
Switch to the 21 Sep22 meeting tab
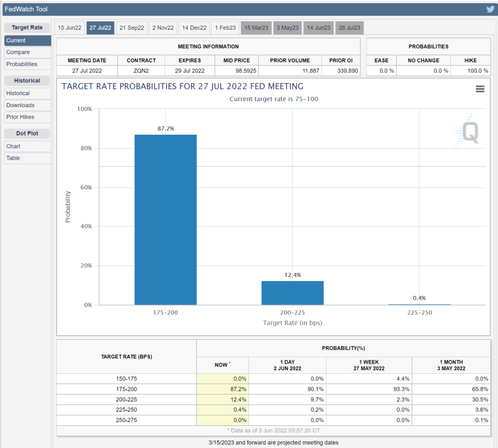pos(132,28)
